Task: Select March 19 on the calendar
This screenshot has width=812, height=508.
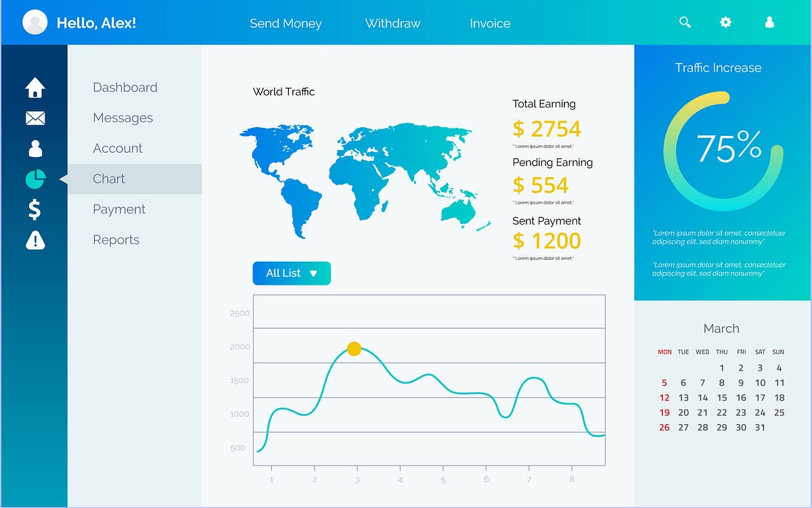Action: tap(664, 413)
